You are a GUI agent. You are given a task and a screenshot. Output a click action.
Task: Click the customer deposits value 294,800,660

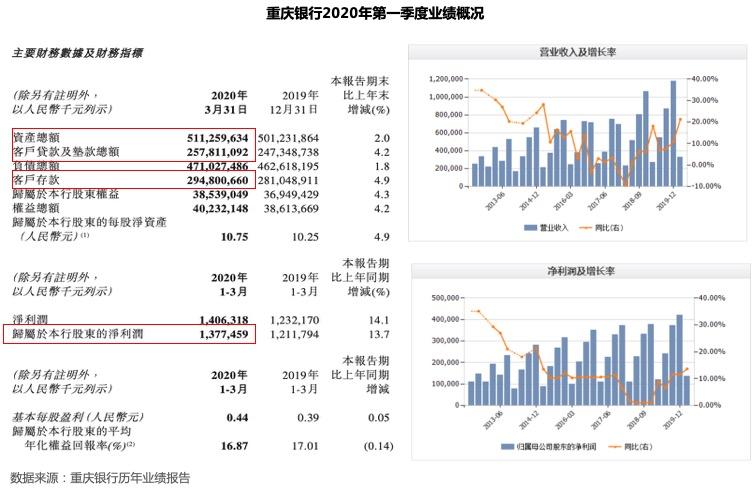[218, 180]
